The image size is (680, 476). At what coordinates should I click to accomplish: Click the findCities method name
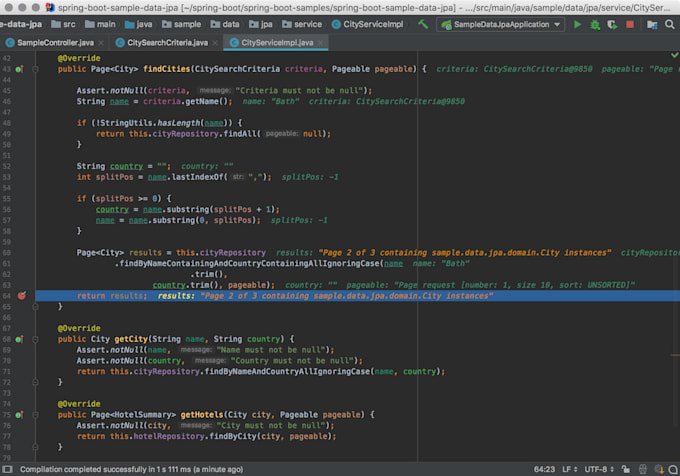click(167, 69)
